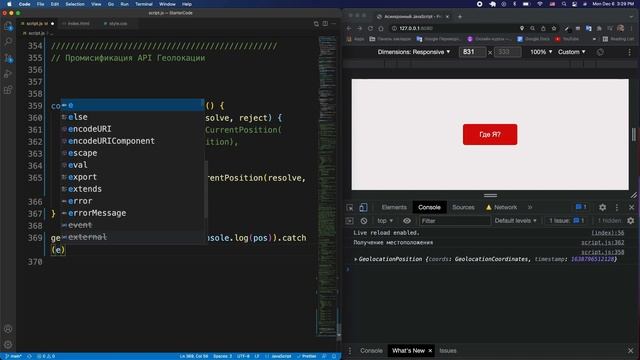Open Extensions view in VS Code
Image resolution: width=640 pixels, height=360 pixels.
tap(8, 90)
